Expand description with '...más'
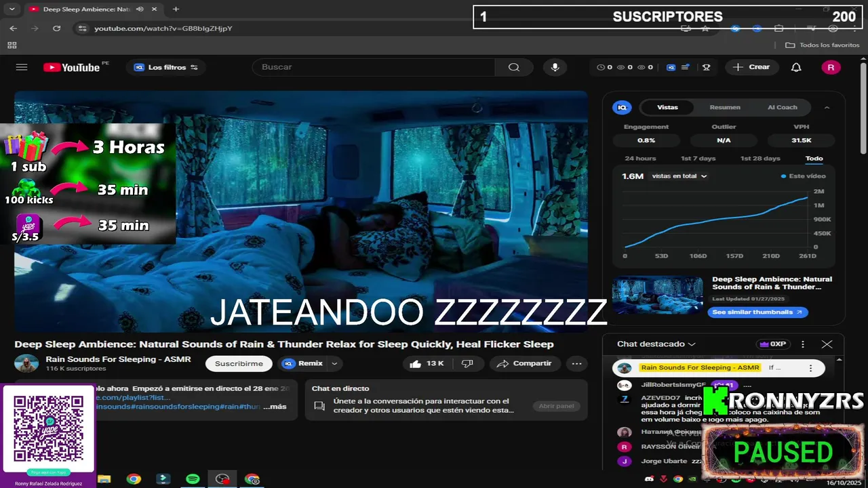This screenshot has height=488, width=868. pyautogui.click(x=275, y=407)
